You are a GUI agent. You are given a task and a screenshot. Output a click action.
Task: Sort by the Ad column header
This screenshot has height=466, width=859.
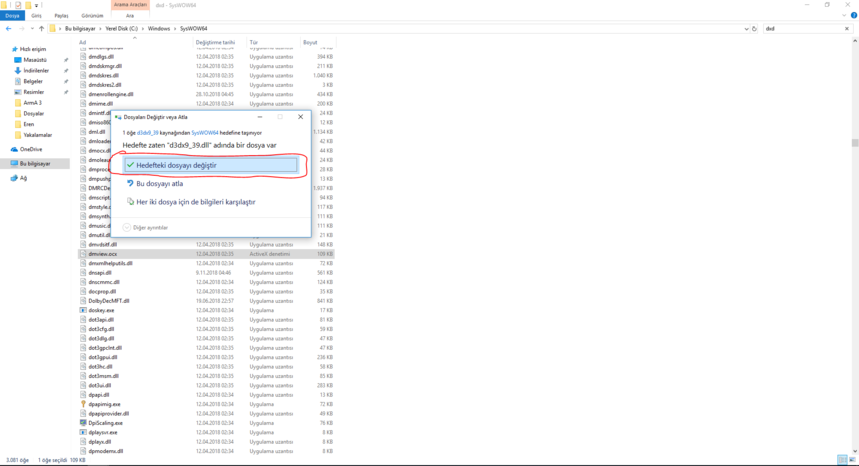coord(134,42)
